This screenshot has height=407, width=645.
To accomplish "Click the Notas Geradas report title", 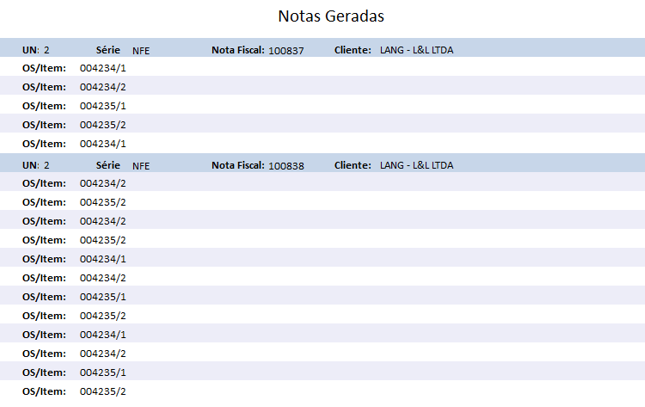I will pos(331,17).
